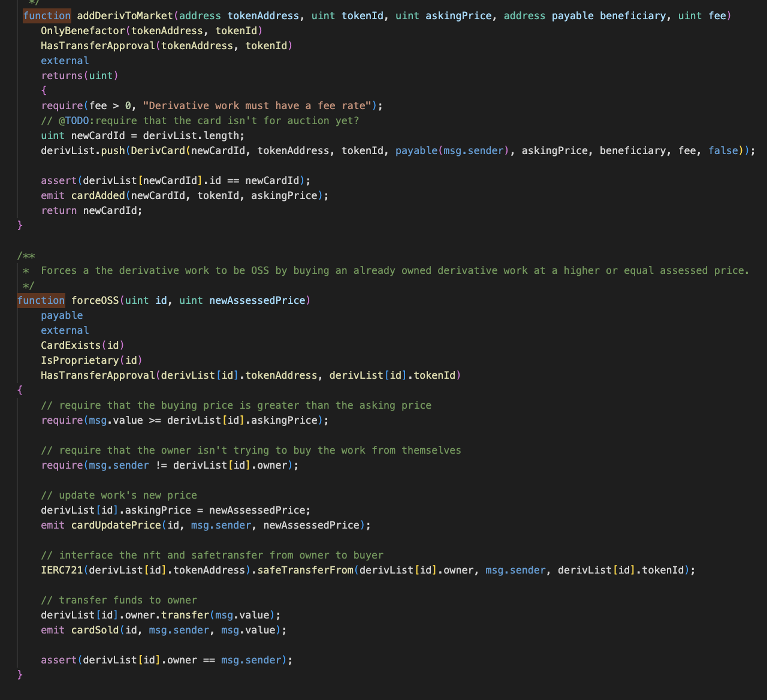The width and height of the screenshot is (767, 700).
Task: Click the OnlyBenefactor modifier
Action: 83,31
